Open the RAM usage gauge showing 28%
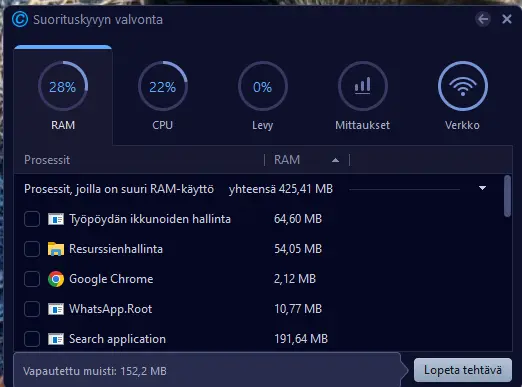The width and height of the screenshot is (522, 387). (x=63, y=86)
